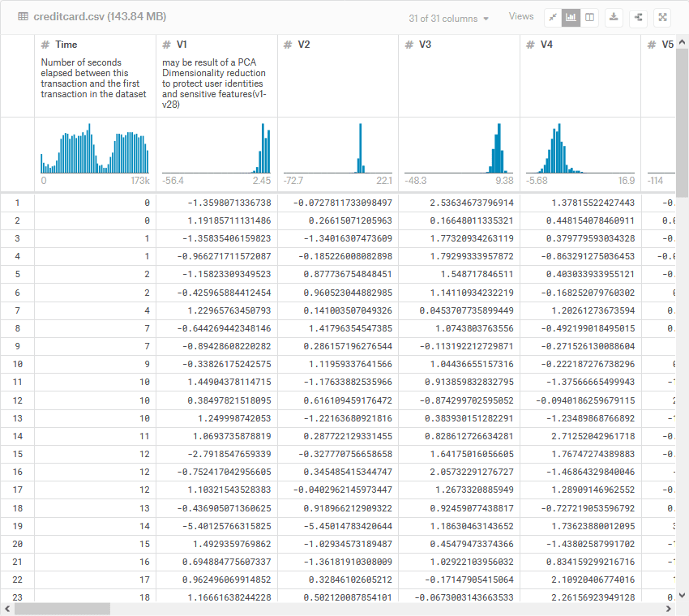This screenshot has height=616, width=689.
Task: Click the download dataset icon
Action: point(614,16)
